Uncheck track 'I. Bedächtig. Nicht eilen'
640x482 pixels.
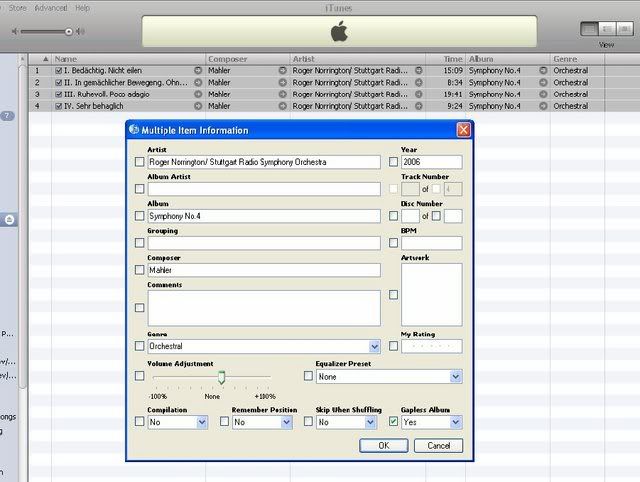coord(58,71)
